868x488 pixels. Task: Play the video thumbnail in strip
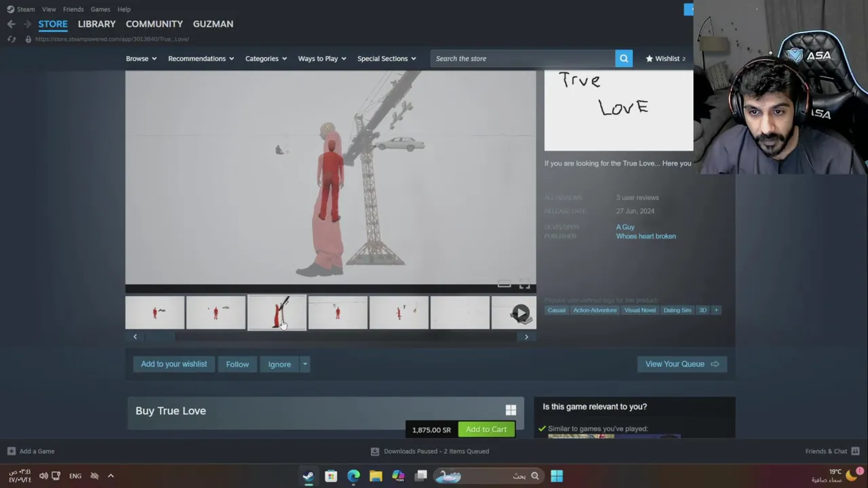click(x=520, y=312)
